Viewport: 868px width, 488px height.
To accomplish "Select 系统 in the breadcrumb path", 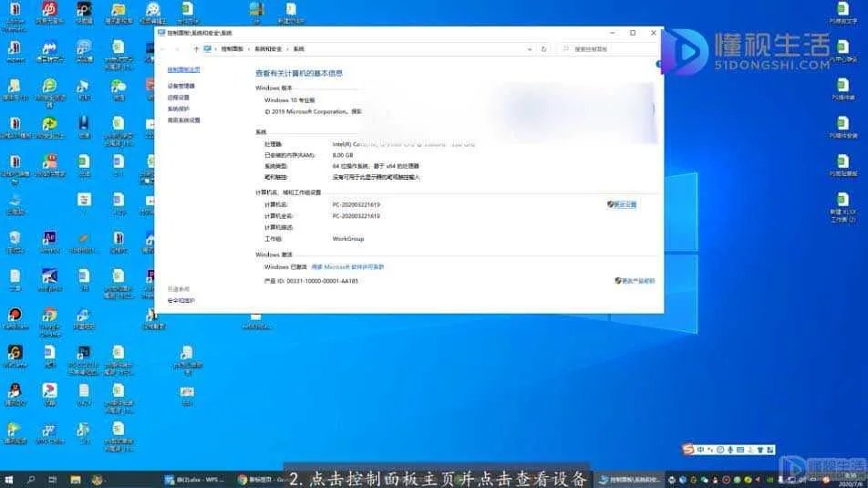I will (299, 49).
